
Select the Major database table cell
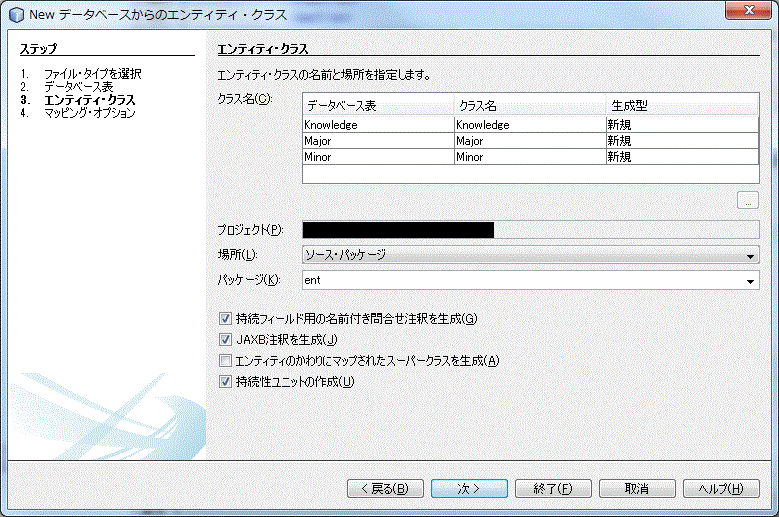tap(378, 141)
